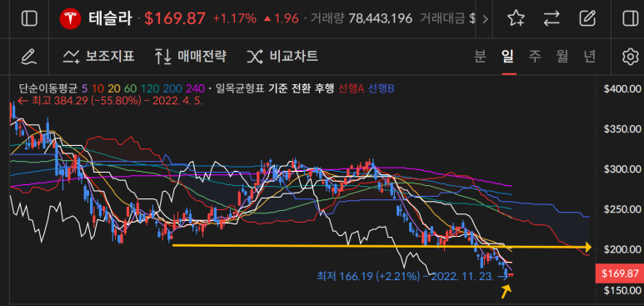Image resolution: width=644 pixels, height=306 pixels.
Task: Open chart settings gear icon
Action: click(x=630, y=57)
